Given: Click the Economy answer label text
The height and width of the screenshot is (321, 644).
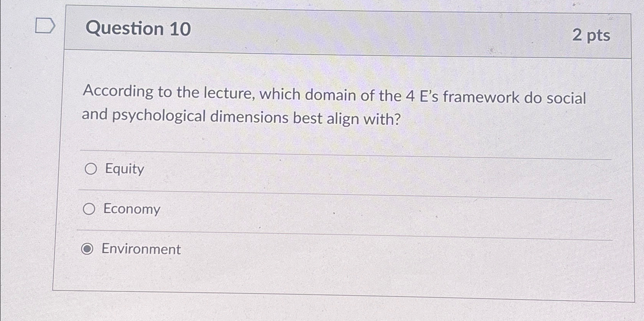Looking at the screenshot, I should 131,209.
